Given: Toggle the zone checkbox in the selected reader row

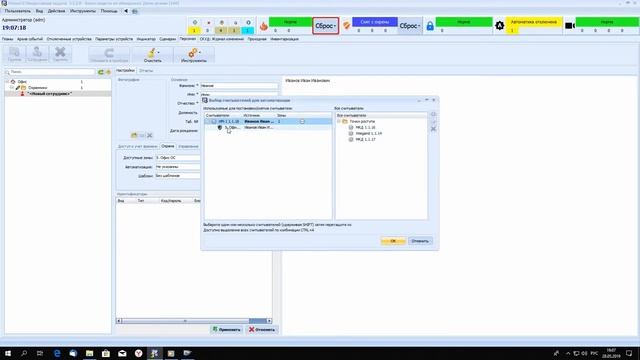Looking at the screenshot, I should (302, 122).
